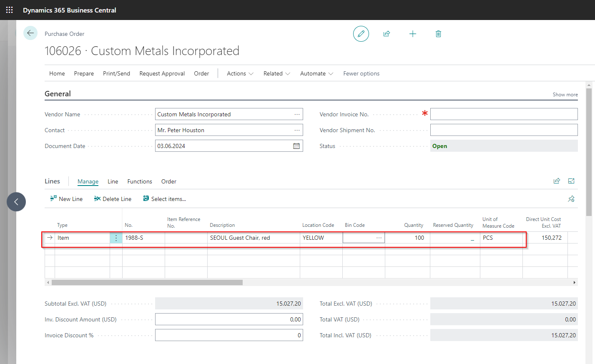Viewport: 595px width, 364px height.
Task: Collapse side pane with left chevron
Action: (16, 202)
